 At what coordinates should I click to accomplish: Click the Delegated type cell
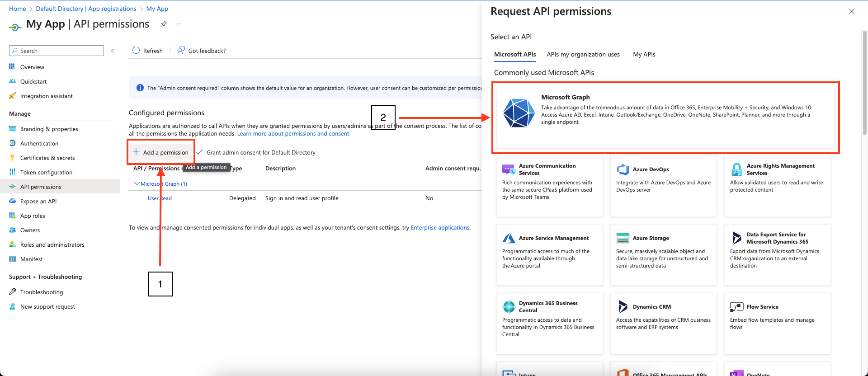242,198
